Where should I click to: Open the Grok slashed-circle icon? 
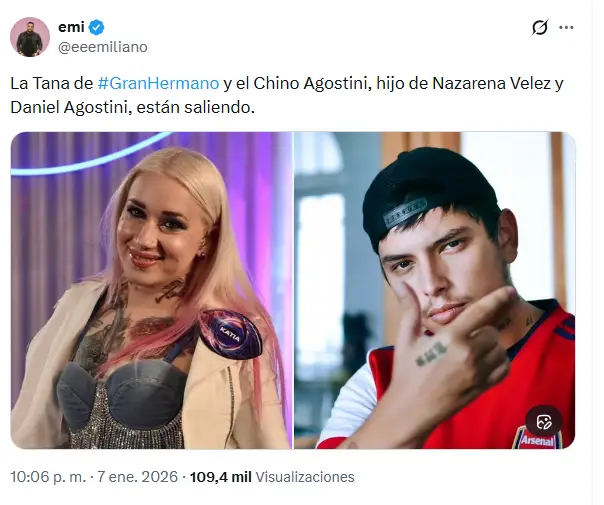[x=540, y=28]
